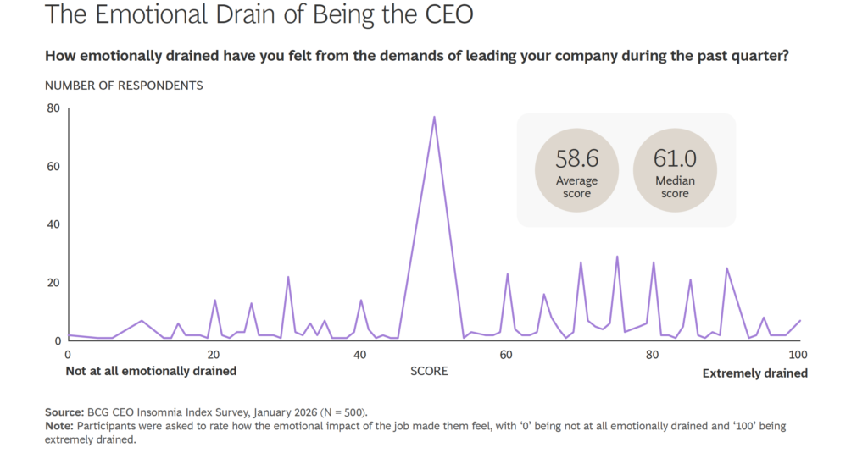
Task: Click the 40 tick on the horizontal axis
Action: (360, 355)
